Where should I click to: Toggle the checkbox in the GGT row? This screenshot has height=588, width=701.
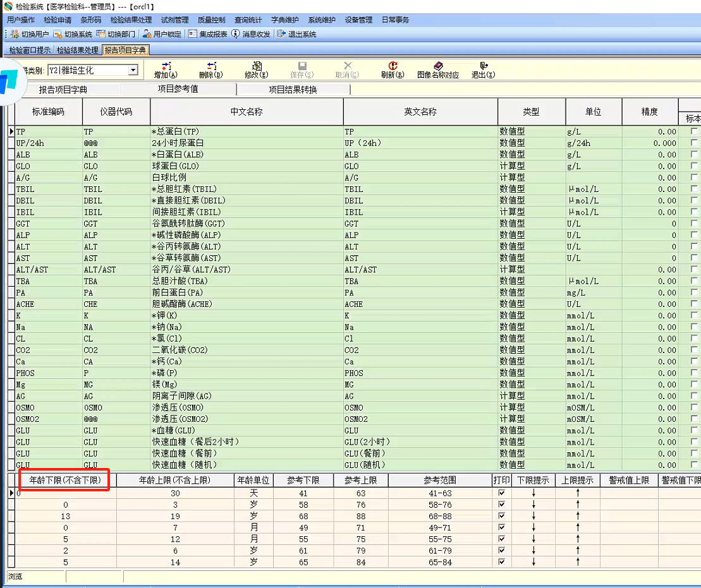(694, 224)
